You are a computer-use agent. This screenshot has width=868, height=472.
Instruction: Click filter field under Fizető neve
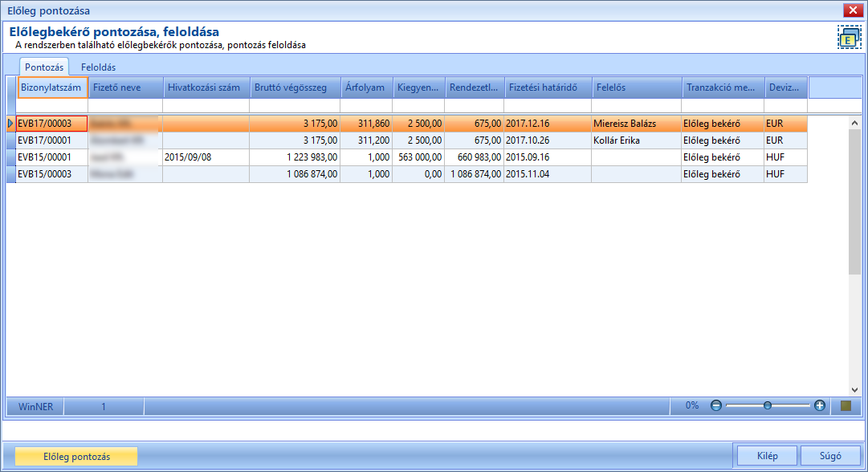125,106
